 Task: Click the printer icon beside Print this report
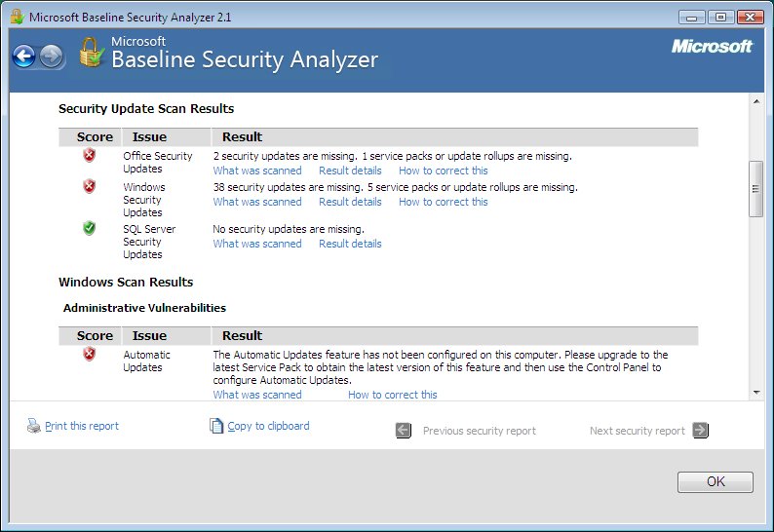tap(33, 426)
